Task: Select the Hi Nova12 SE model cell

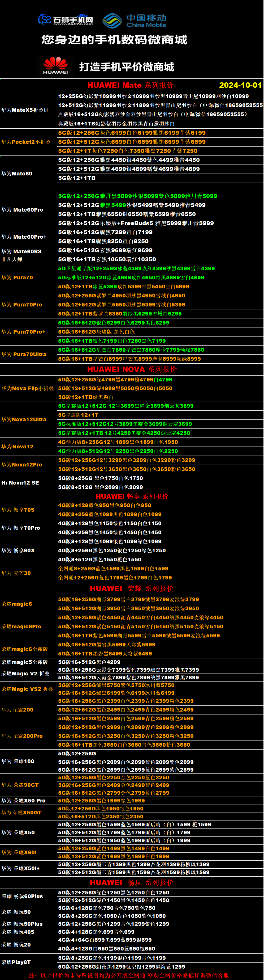Action: [x=28, y=483]
